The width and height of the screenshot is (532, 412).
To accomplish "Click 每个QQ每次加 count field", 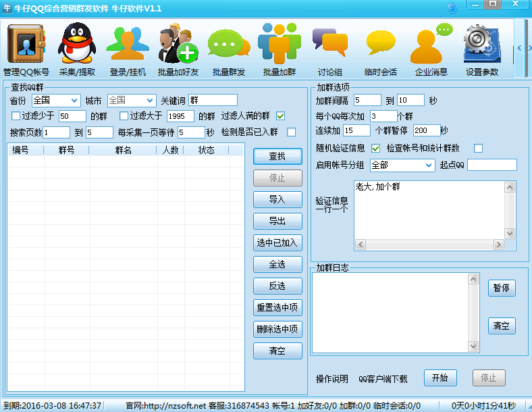I will click(x=383, y=116).
